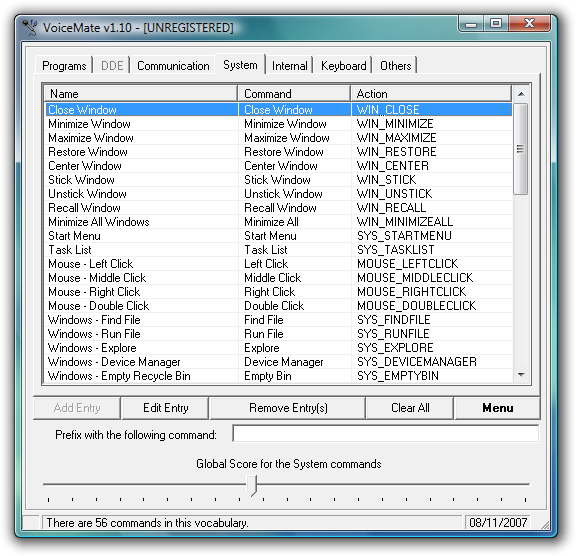Open the bold Menu button
Screen dimensions: 576x556
pyautogui.click(x=498, y=408)
